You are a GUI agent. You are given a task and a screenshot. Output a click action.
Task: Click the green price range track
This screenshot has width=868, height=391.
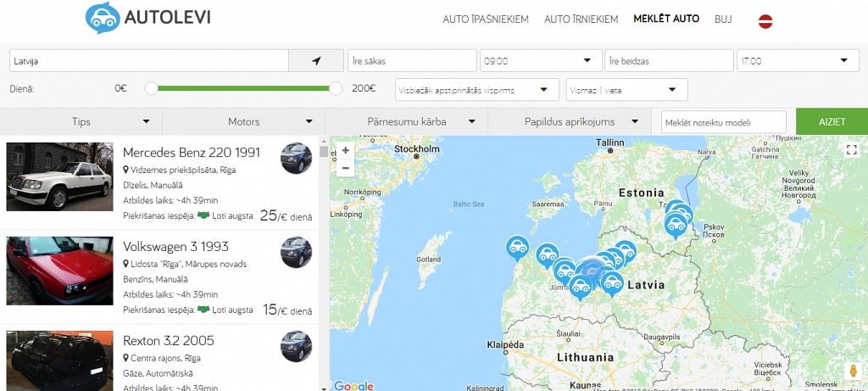click(x=243, y=88)
